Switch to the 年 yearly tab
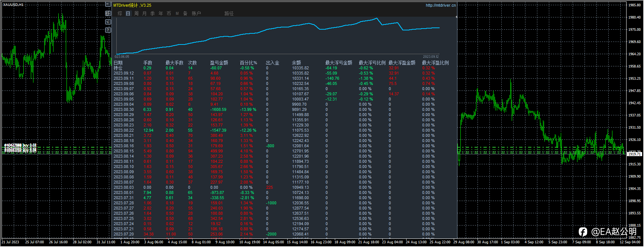 point(161,13)
